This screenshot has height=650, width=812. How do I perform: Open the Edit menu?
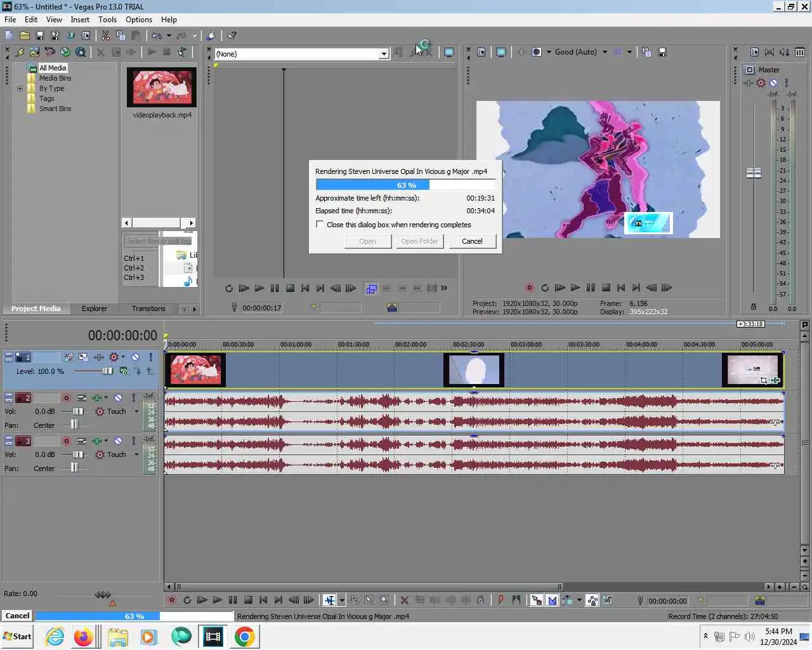point(31,20)
